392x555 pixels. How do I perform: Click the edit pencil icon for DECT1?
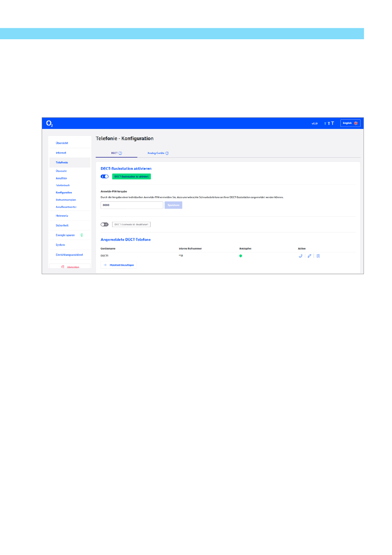(309, 256)
